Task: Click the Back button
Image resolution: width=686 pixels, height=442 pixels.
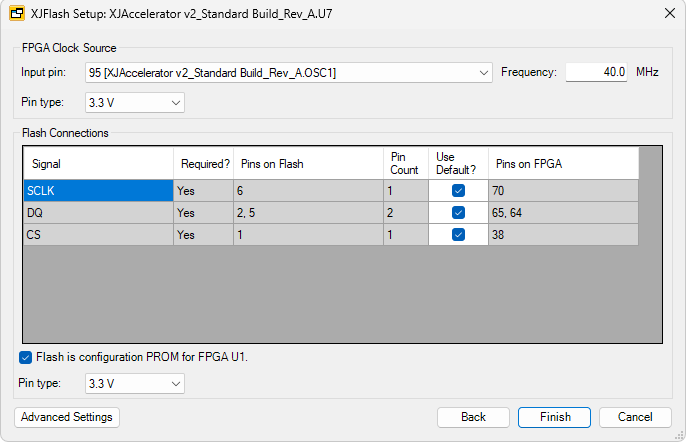Action: [x=473, y=417]
